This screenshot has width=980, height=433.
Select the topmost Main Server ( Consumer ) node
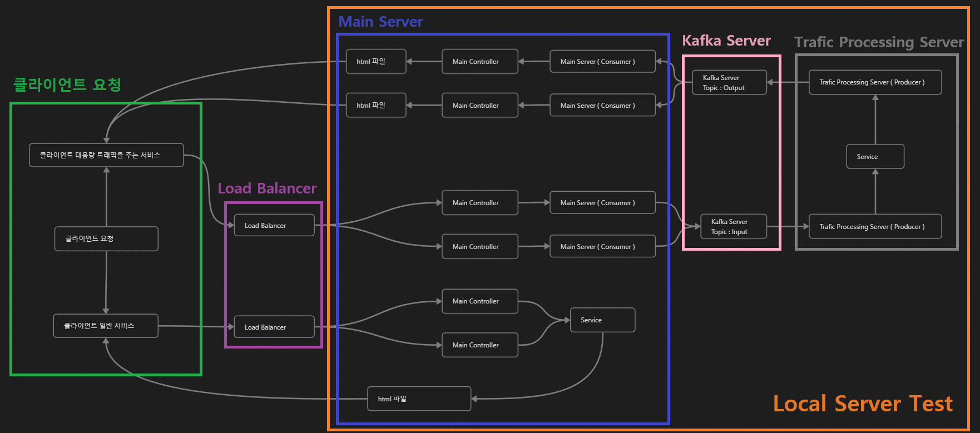(x=602, y=61)
